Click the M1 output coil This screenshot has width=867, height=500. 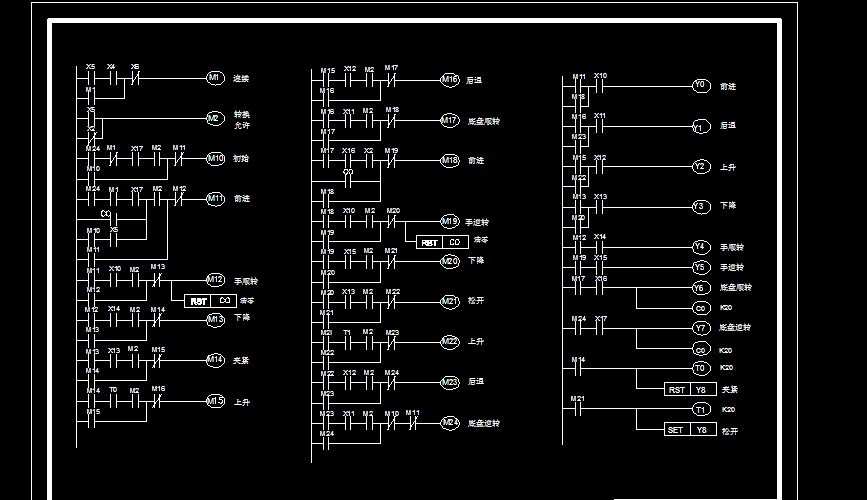point(216,78)
